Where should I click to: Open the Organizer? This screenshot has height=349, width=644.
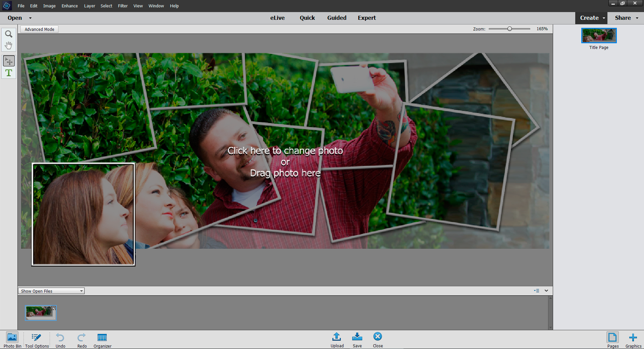tap(102, 340)
